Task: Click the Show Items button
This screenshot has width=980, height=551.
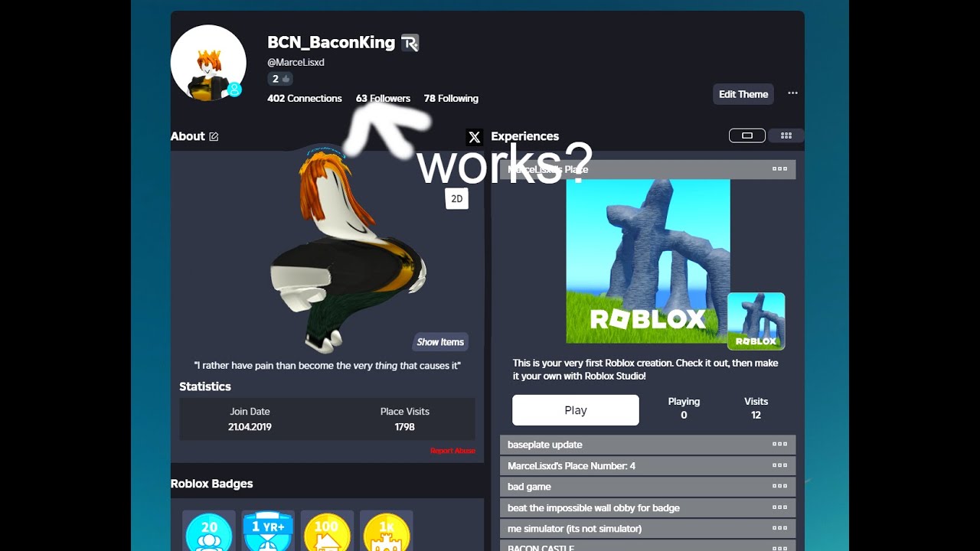Action: [x=440, y=342]
